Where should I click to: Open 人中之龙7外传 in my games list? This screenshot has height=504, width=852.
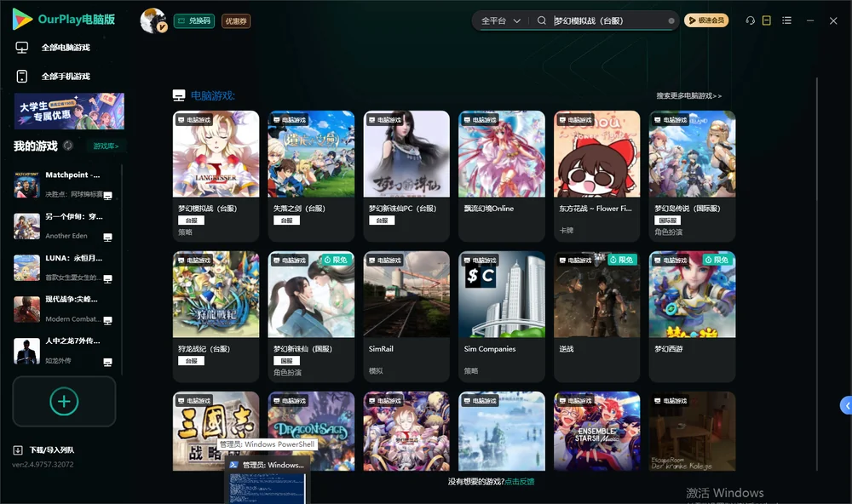coord(63,351)
